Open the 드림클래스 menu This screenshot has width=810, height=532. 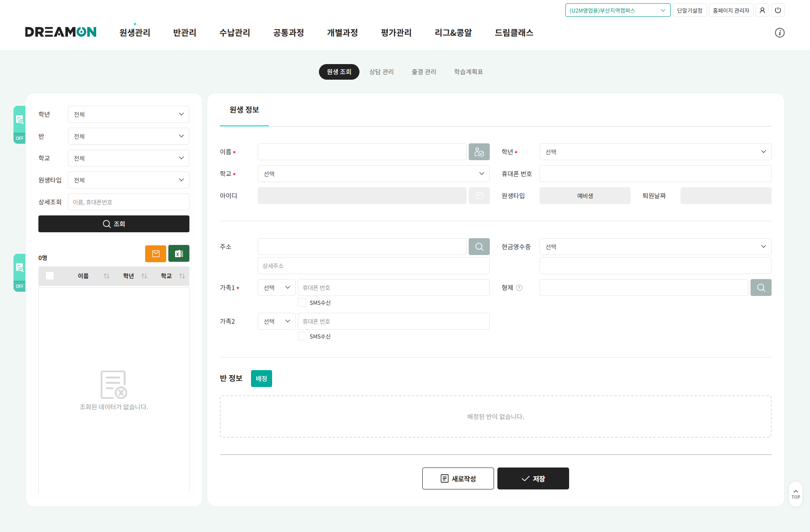coord(514,32)
